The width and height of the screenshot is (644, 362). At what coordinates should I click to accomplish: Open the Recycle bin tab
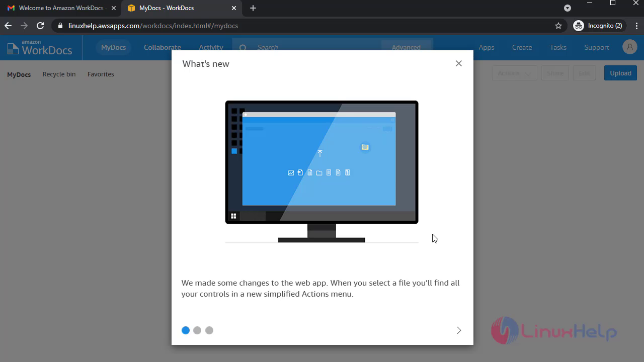(x=59, y=74)
